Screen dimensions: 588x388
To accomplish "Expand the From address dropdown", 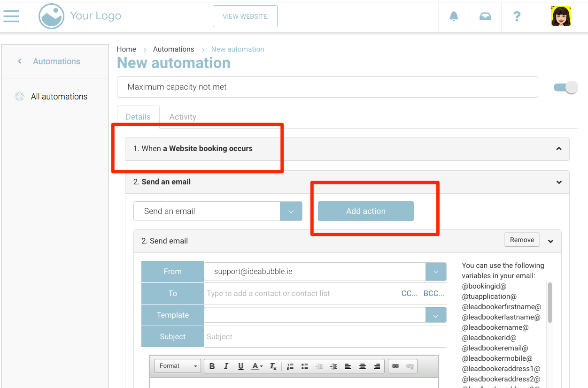I will tap(435, 272).
